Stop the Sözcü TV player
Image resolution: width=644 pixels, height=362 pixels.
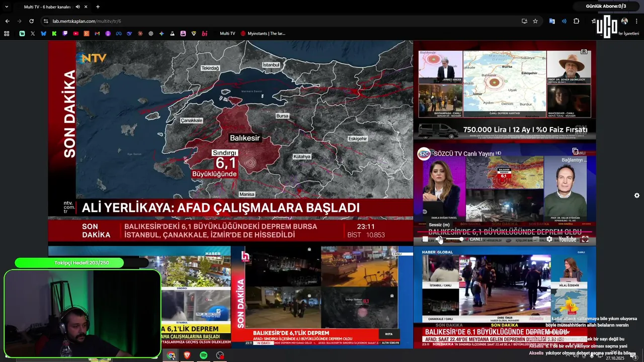point(425,239)
